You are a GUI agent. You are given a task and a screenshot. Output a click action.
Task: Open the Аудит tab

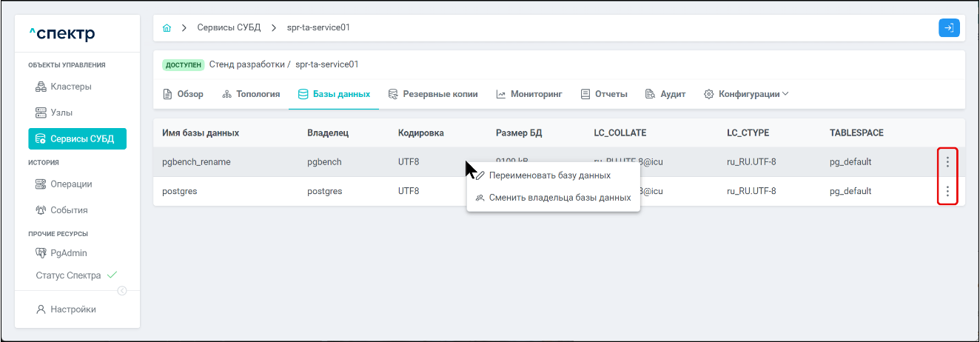(665, 94)
